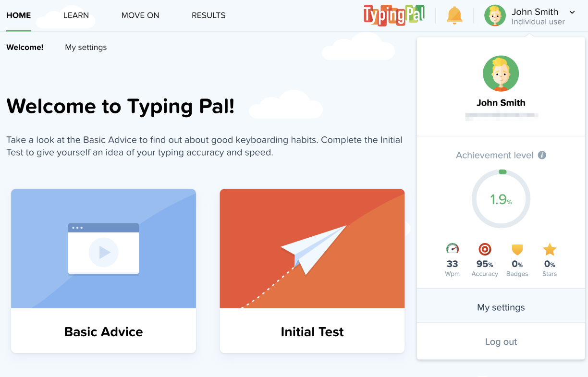Click the Wpm speedometer icon

coord(453,249)
